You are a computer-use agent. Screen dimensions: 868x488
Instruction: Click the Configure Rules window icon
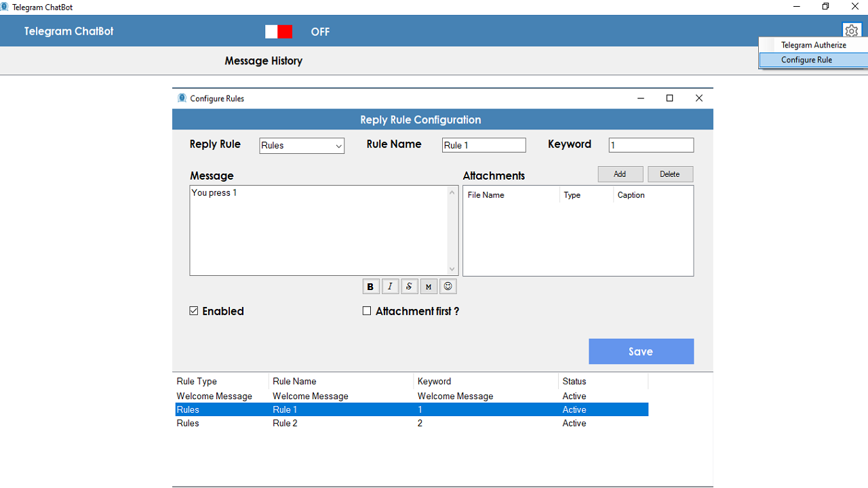(182, 98)
